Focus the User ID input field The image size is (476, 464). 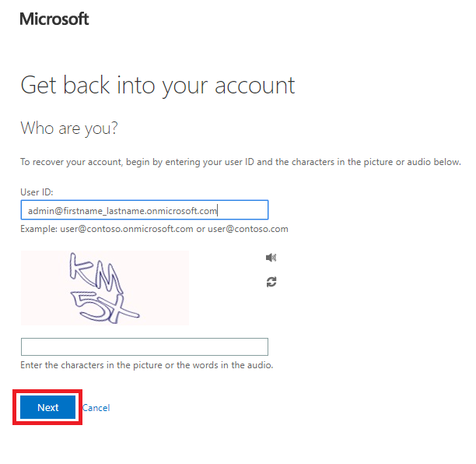[x=145, y=209]
